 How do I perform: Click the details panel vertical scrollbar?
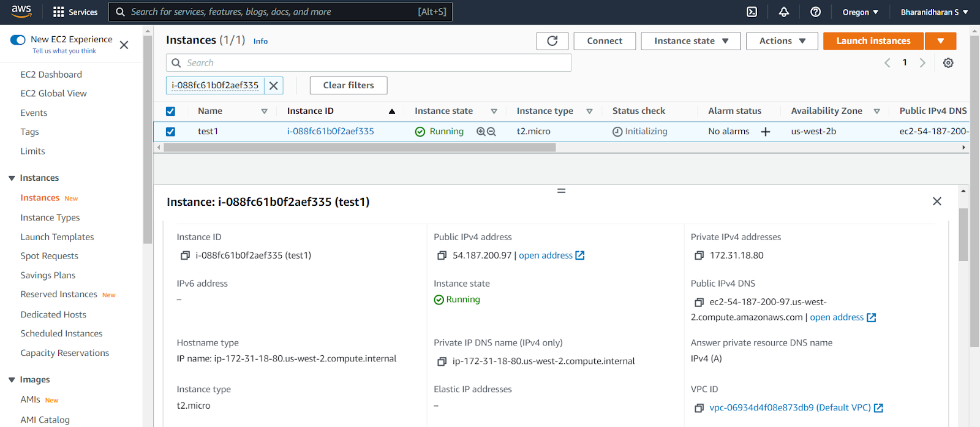point(963,234)
